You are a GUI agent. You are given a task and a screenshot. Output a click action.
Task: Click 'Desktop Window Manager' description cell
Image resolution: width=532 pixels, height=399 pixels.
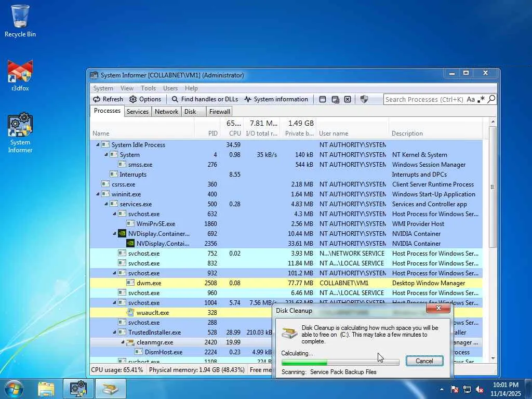point(429,283)
